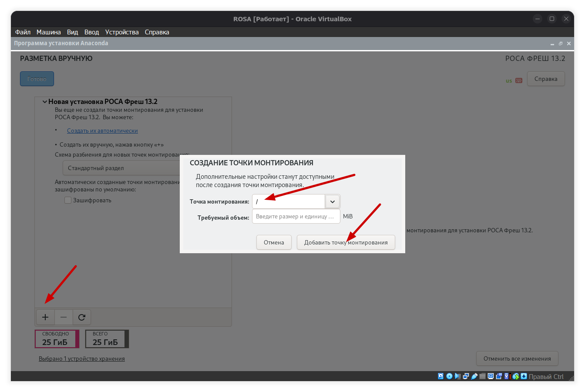This screenshot has width=585, height=392.
Task: Click the optical disk indicator in status bar
Action: (x=449, y=376)
